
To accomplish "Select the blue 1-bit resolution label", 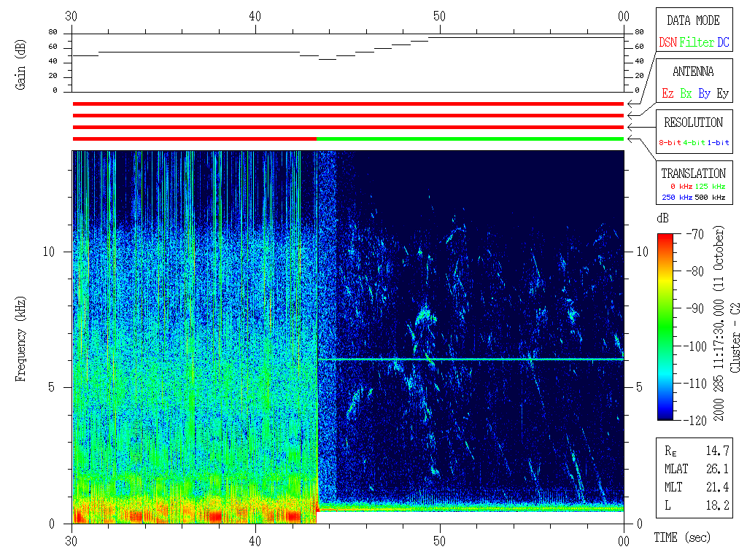I will (719, 143).
